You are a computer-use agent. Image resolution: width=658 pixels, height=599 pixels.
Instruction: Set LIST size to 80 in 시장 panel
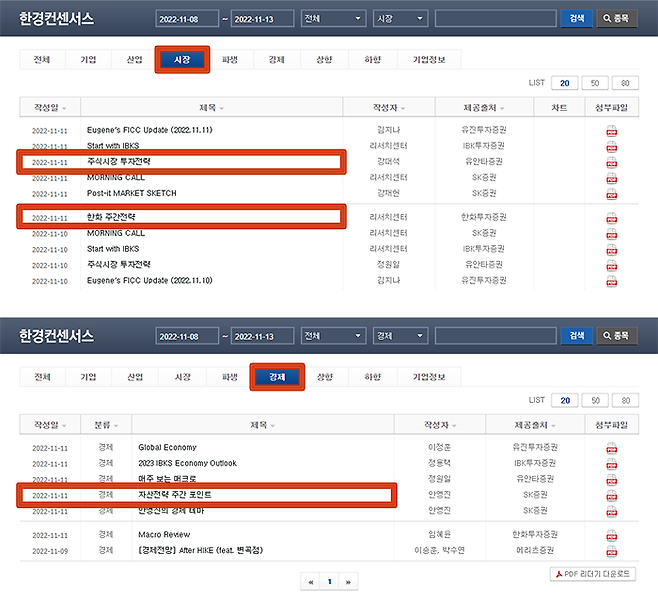point(625,83)
